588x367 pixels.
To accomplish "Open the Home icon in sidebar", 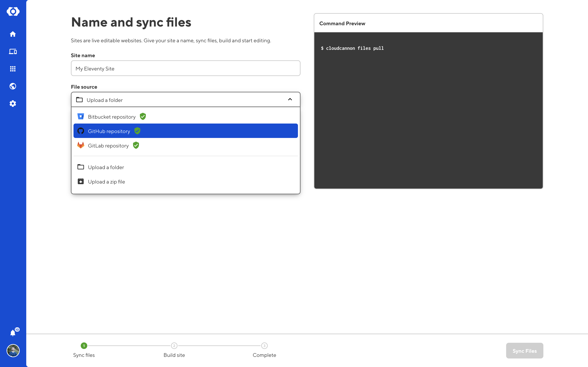I will [13, 34].
